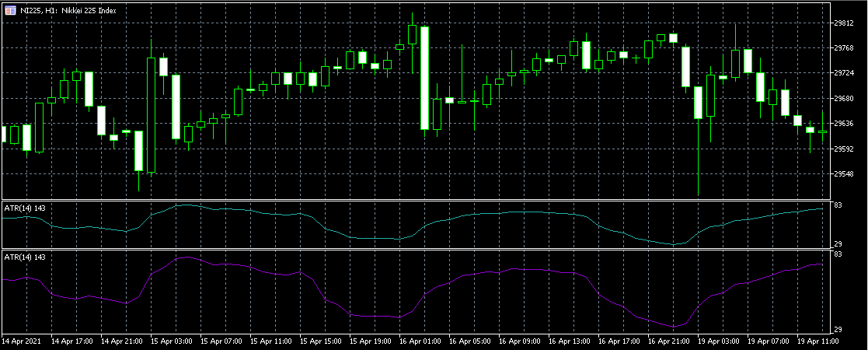This screenshot has height=350, width=868.
Task: Click the 29548 price scale label
Action: point(845,174)
